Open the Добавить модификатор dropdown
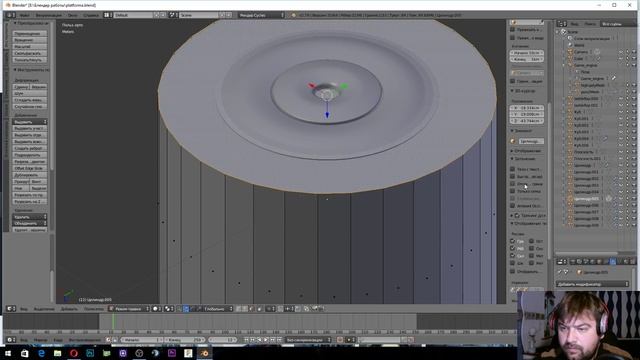Viewport: 640px width, 360px height. click(x=593, y=284)
